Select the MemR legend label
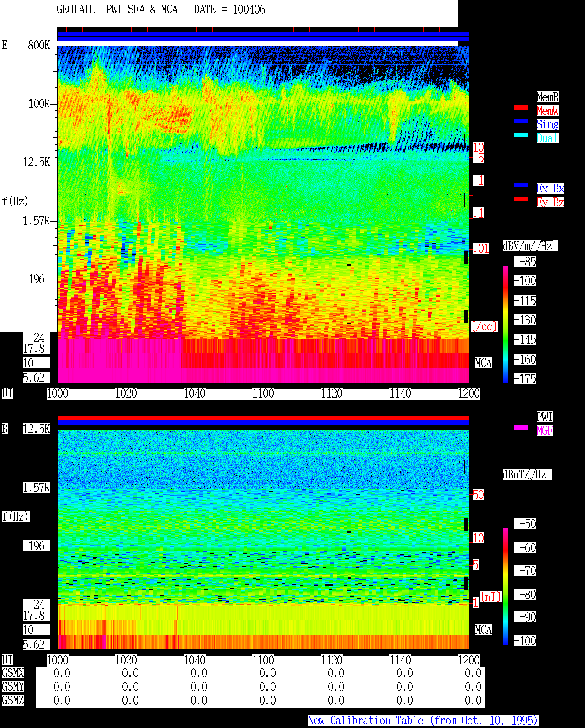 [x=548, y=97]
